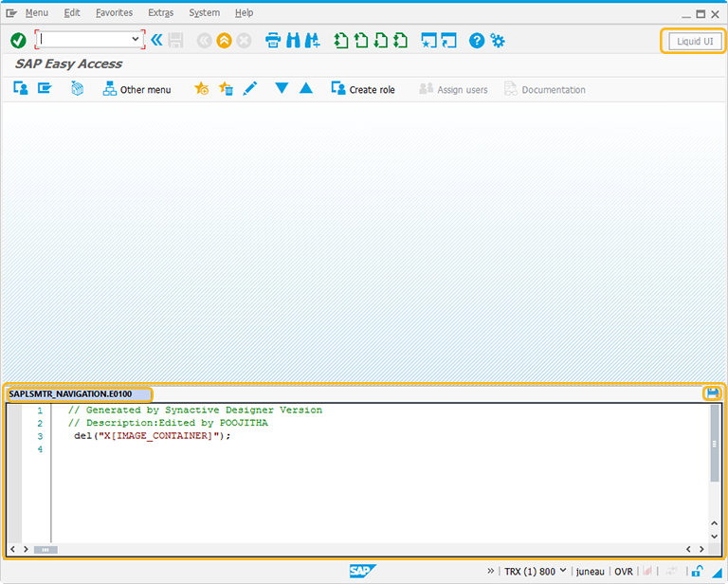Go to Next Page icon

tap(381, 41)
